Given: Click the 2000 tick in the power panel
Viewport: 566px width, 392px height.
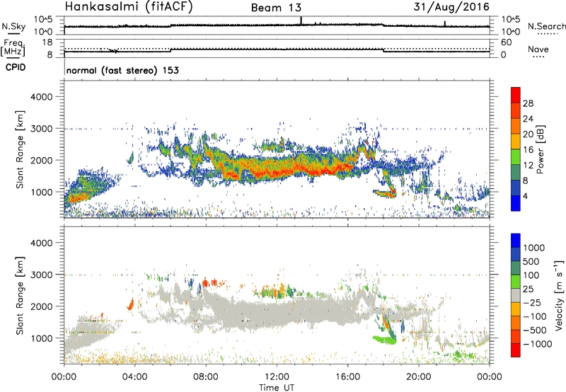Looking at the screenshot, I should click(42, 160).
